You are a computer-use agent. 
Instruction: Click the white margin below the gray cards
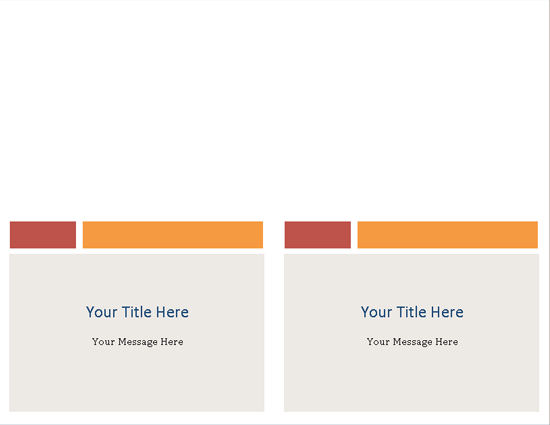coord(274,417)
